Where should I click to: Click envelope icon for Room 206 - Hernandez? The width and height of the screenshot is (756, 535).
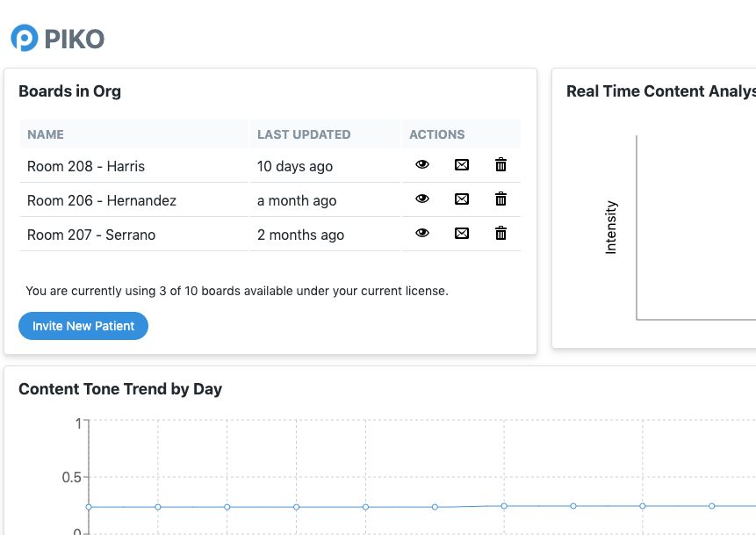[462, 199]
